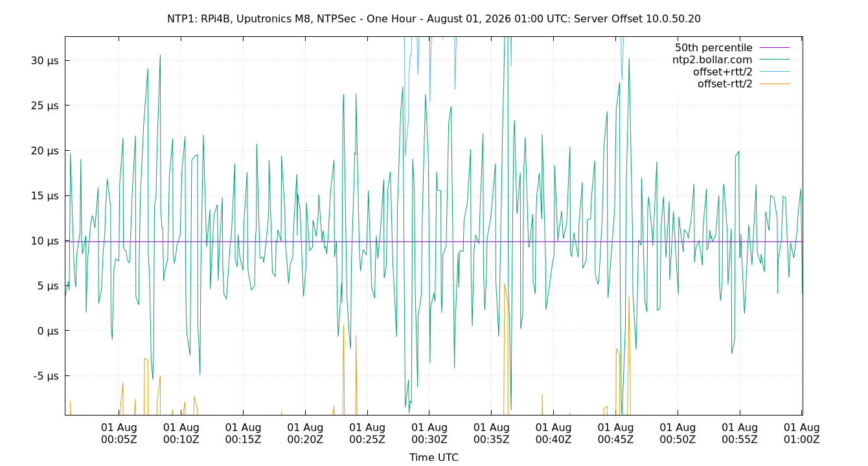Select the '50th percentile' legend label
868x466 pixels.
714,48
